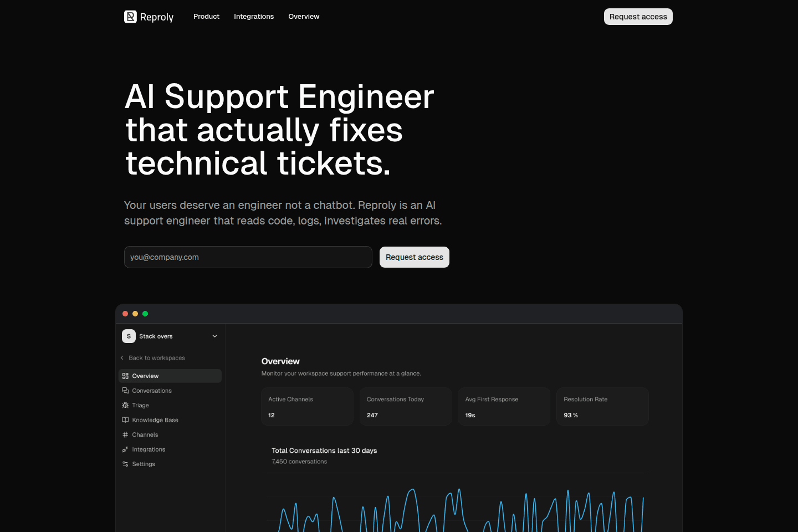This screenshot has width=798, height=532.
Task: Click the '93 %' resolution value
Action: [x=571, y=415]
